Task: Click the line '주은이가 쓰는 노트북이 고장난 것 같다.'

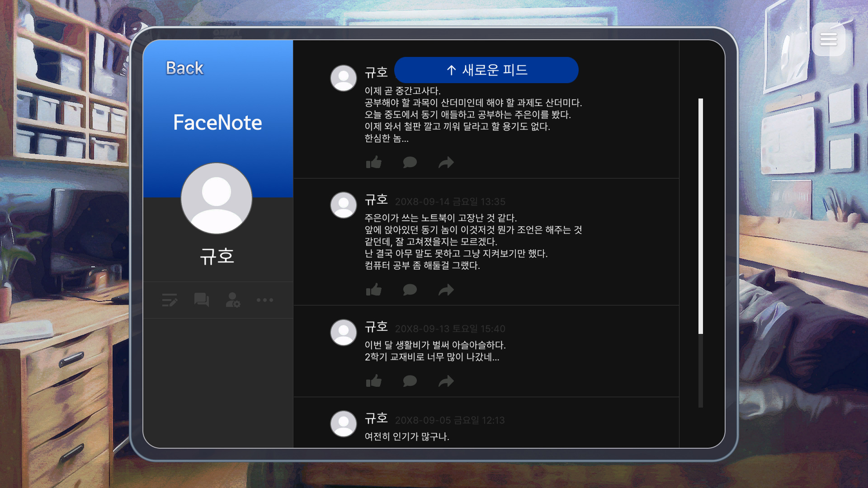Action: coord(441,218)
